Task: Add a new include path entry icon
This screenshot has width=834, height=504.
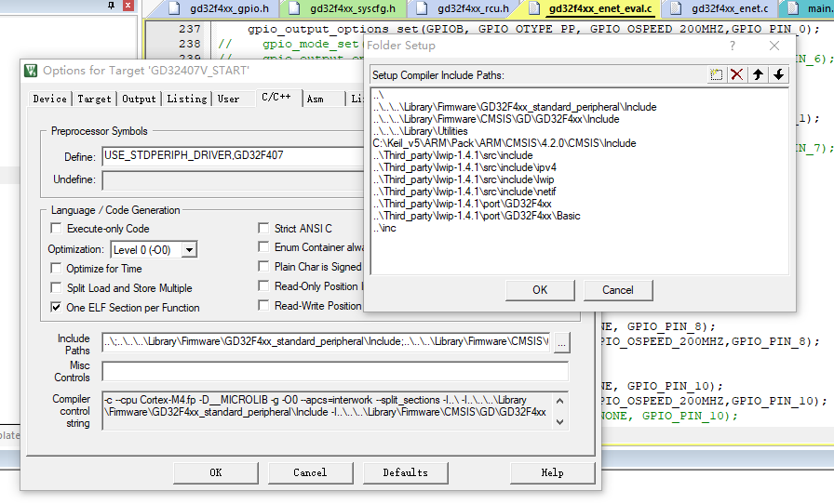Action: point(716,75)
